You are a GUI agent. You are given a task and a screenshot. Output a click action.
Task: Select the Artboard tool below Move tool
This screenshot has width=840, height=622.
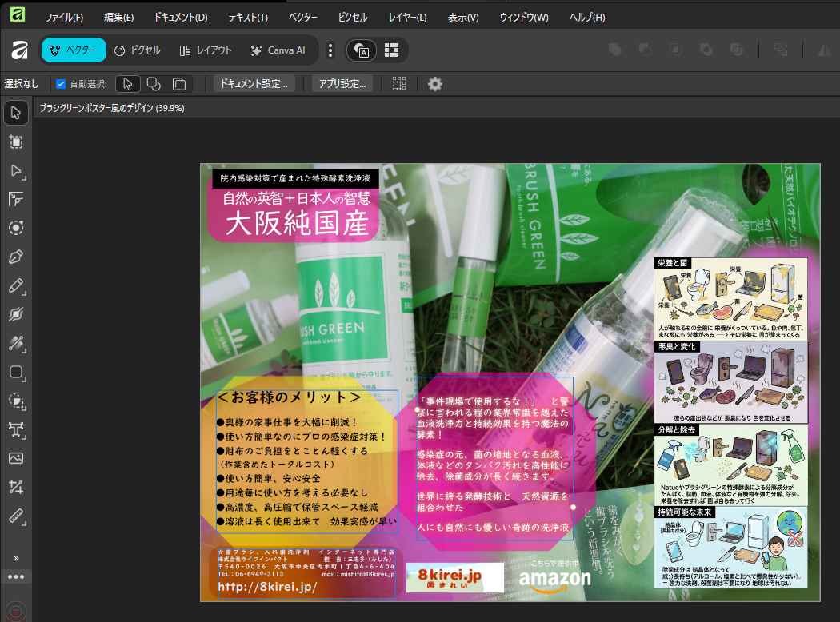(15, 142)
